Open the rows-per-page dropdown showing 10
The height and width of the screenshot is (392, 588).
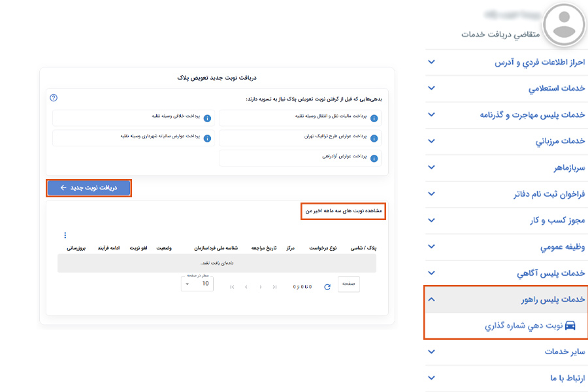click(197, 284)
